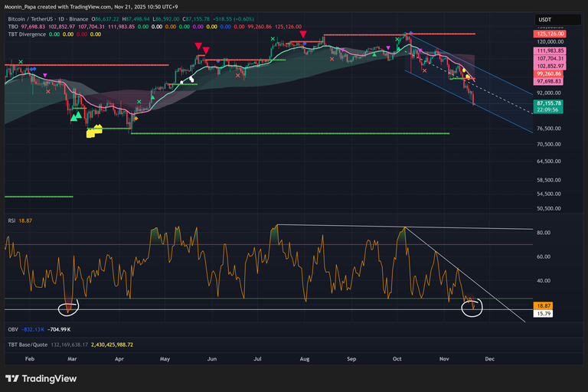This screenshot has width=588, height=392.
Task: Click the green up-triangle signals in March
Action: click(x=75, y=116)
